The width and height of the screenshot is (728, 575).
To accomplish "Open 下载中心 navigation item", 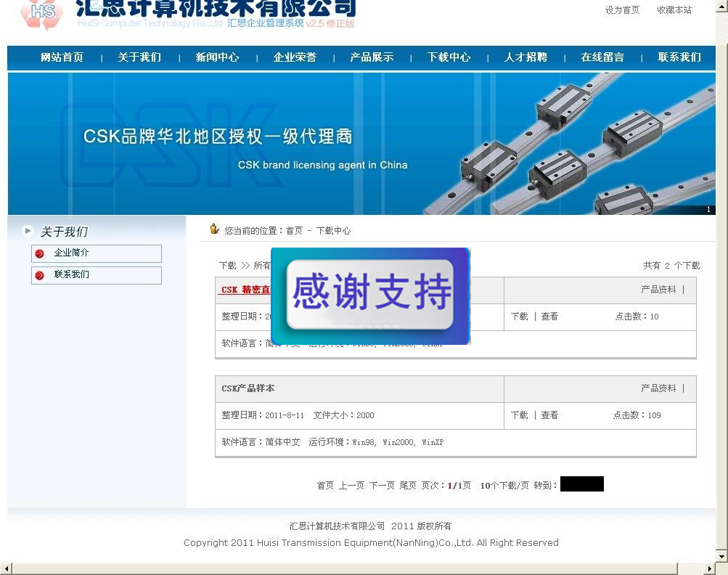I will pyautogui.click(x=449, y=57).
